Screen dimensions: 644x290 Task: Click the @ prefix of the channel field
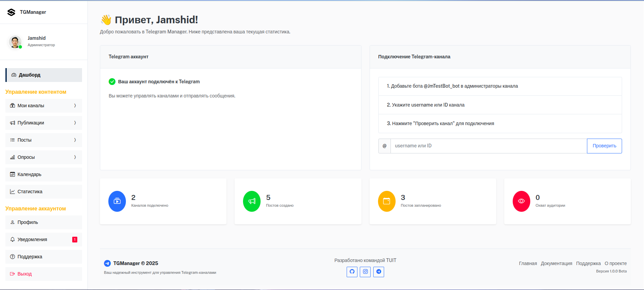[x=384, y=146]
